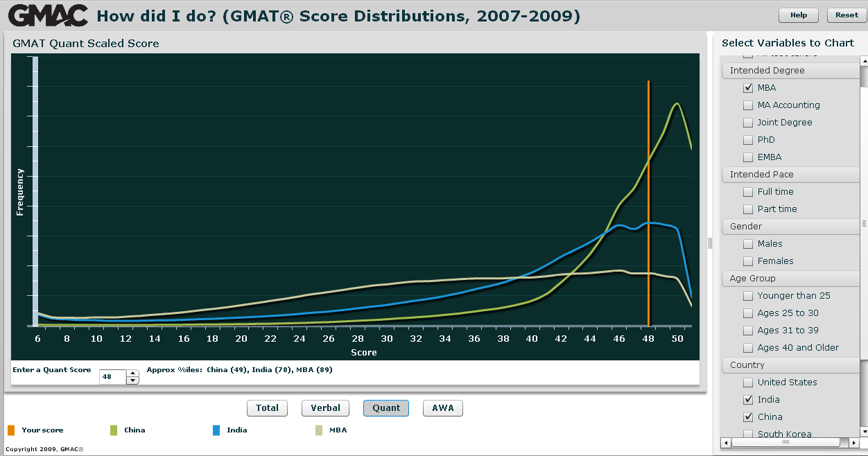
Task: Open Help from the top bar
Action: coord(799,15)
